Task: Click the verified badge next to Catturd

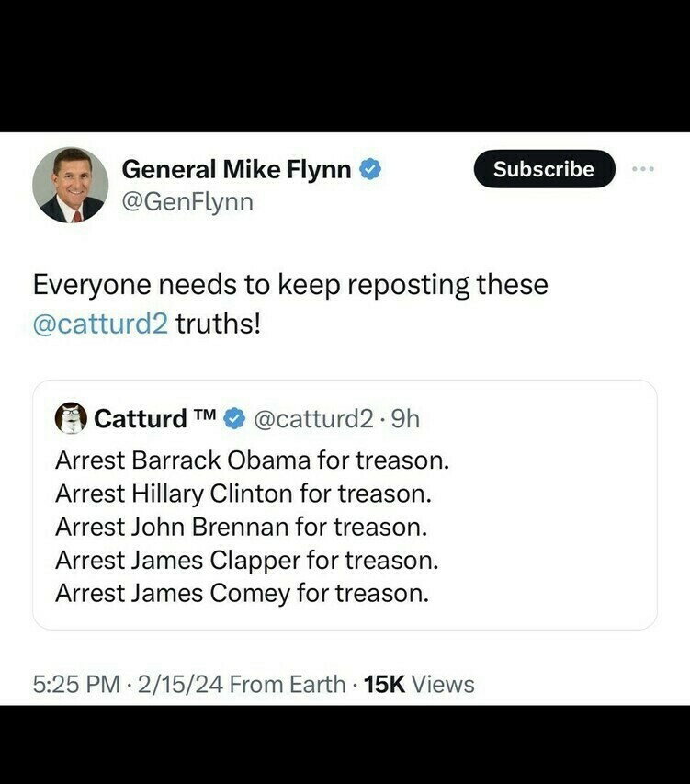Action: (234, 420)
